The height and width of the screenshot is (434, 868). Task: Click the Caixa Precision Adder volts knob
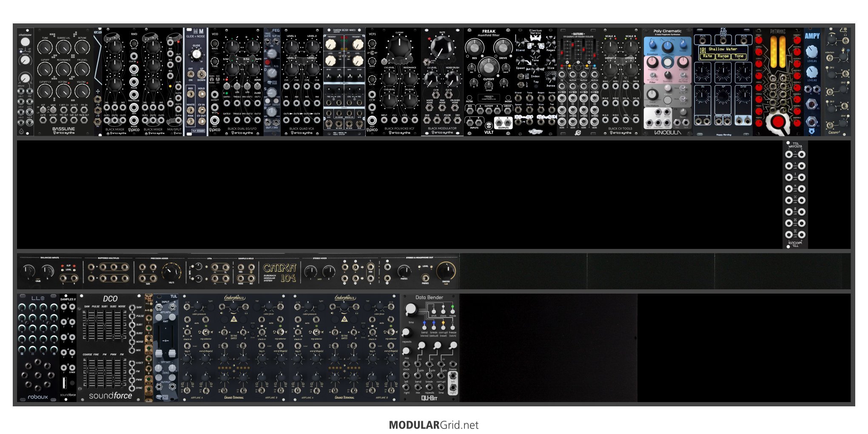tap(171, 272)
